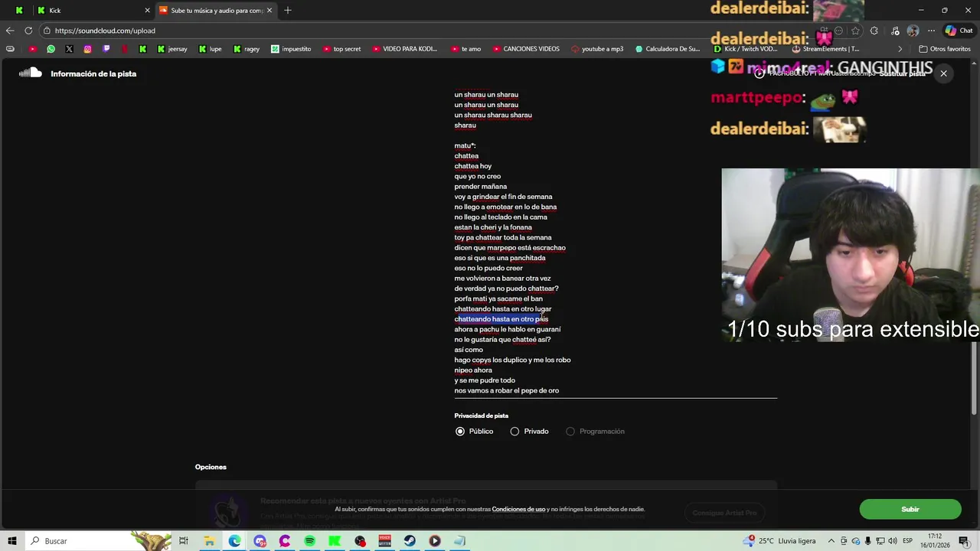
Task: Open the Twitch bookmark icon
Action: tap(106, 49)
